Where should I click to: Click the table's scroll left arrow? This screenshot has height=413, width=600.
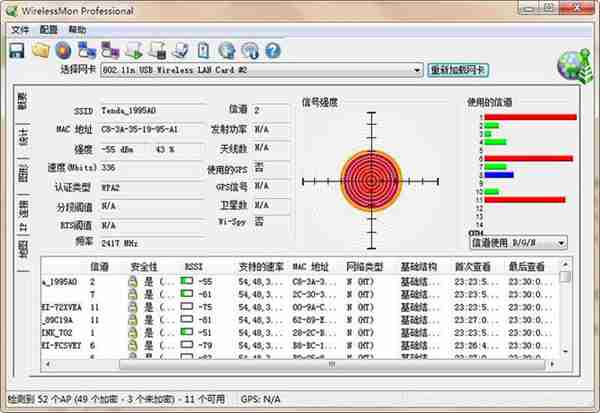tap(47, 364)
